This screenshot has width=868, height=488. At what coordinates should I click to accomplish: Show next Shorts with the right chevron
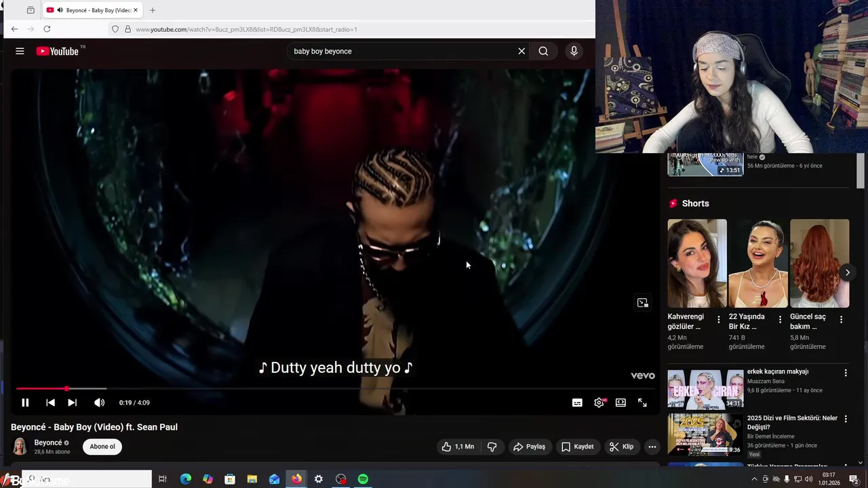847,272
